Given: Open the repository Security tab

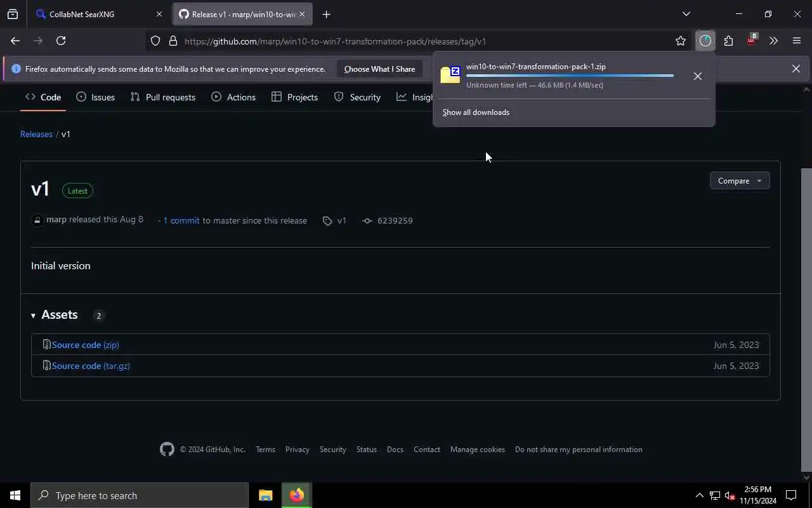Looking at the screenshot, I should coord(357,97).
